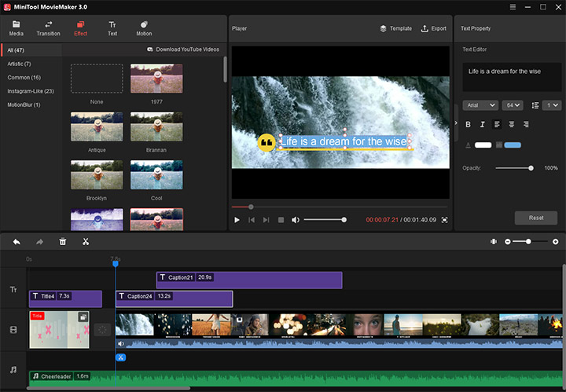Click the scissors split icon in timeline toolbar

point(86,242)
